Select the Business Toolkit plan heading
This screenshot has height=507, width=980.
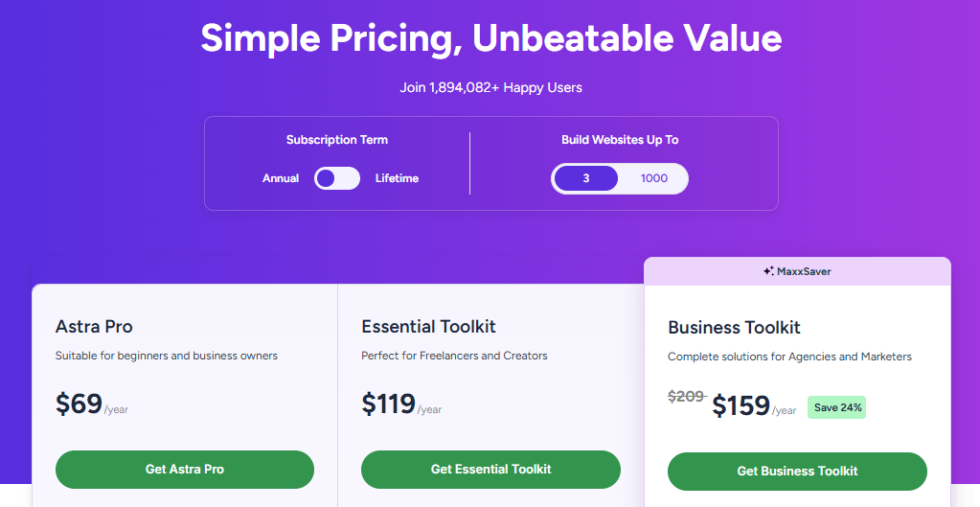pyautogui.click(x=734, y=328)
